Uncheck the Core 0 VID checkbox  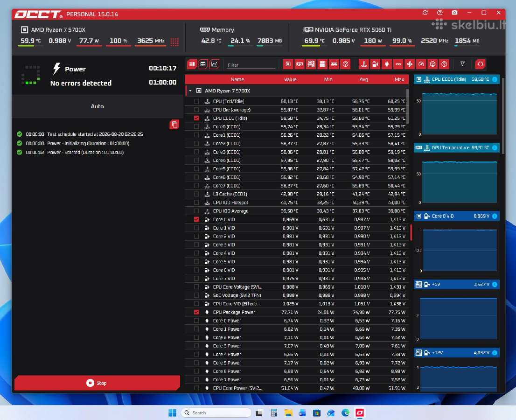click(x=196, y=219)
